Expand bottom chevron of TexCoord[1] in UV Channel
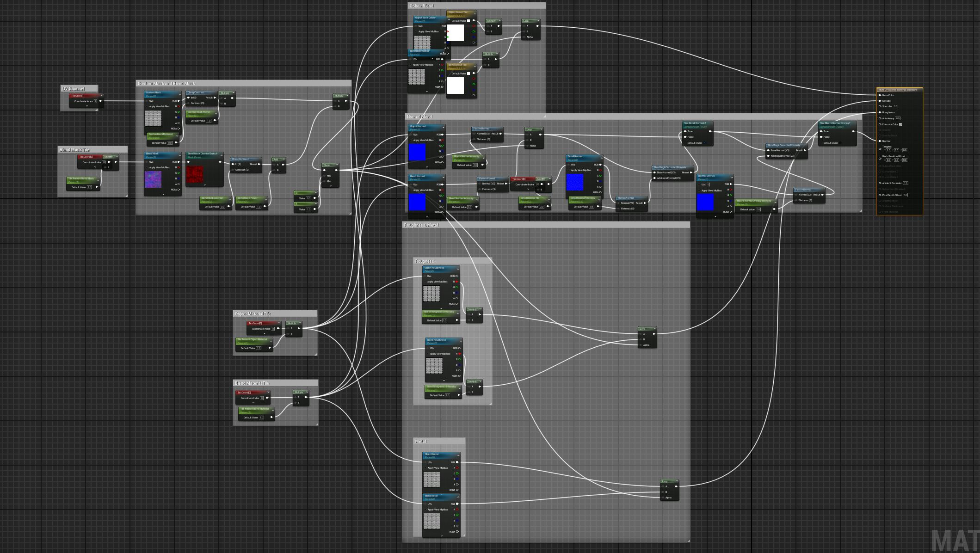This screenshot has width=980, height=553. pyautogui.click(x=86, y=106)
